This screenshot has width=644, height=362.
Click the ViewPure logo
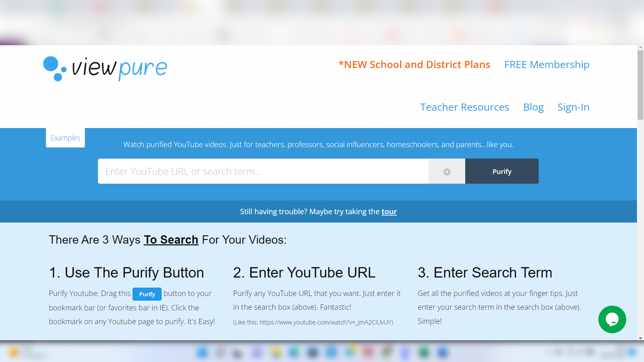point(105,68)
